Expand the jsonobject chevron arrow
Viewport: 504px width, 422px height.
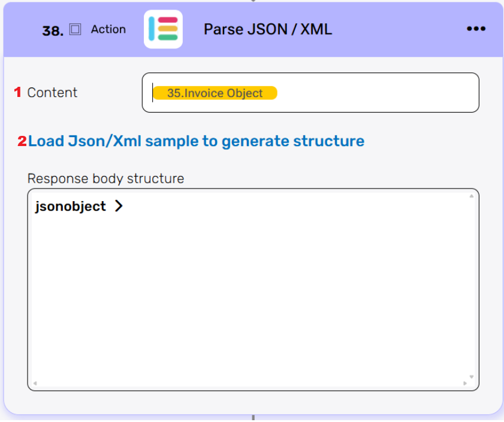click(119, 207)
